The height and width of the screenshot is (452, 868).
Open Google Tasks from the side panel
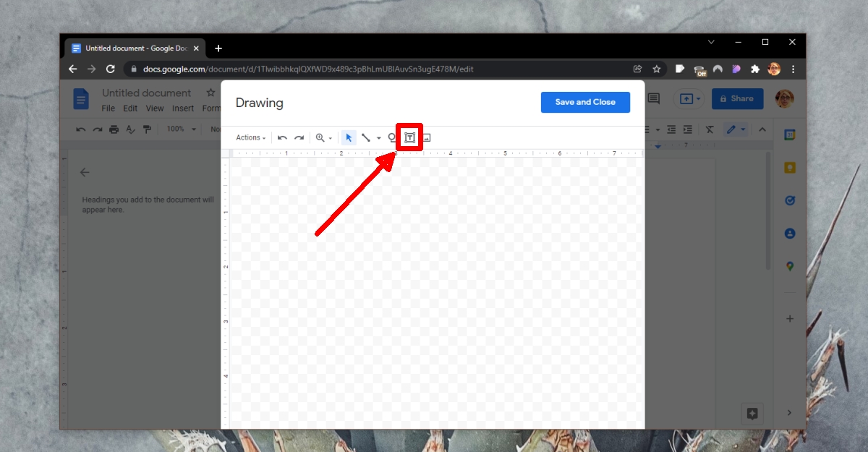790,200
